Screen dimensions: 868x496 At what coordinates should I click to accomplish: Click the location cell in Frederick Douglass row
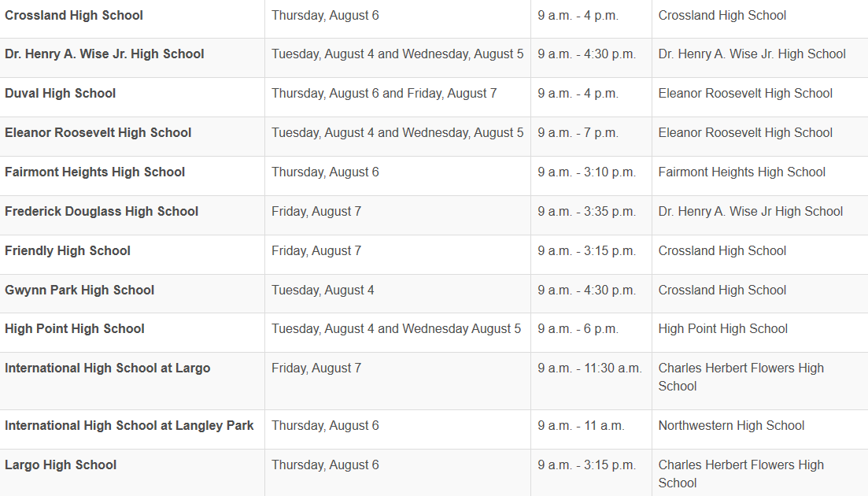tap(750, 212)
